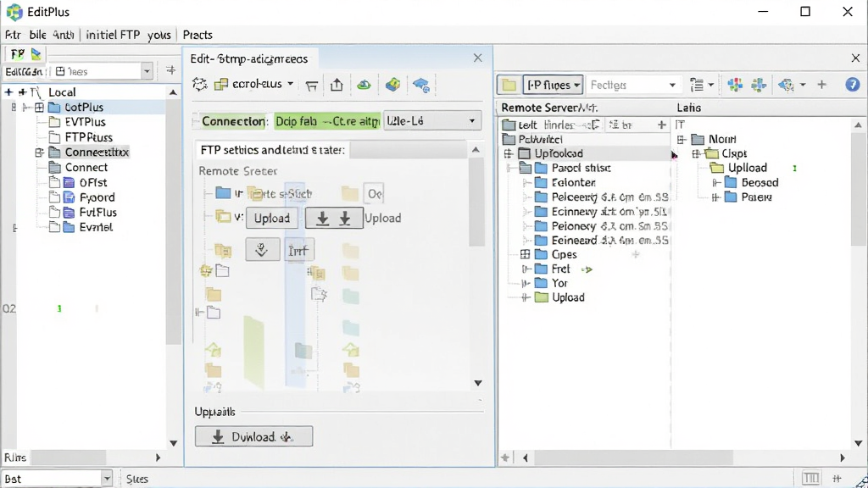
Task: Select the Eelonter remote folder
Action: point(574,183)
